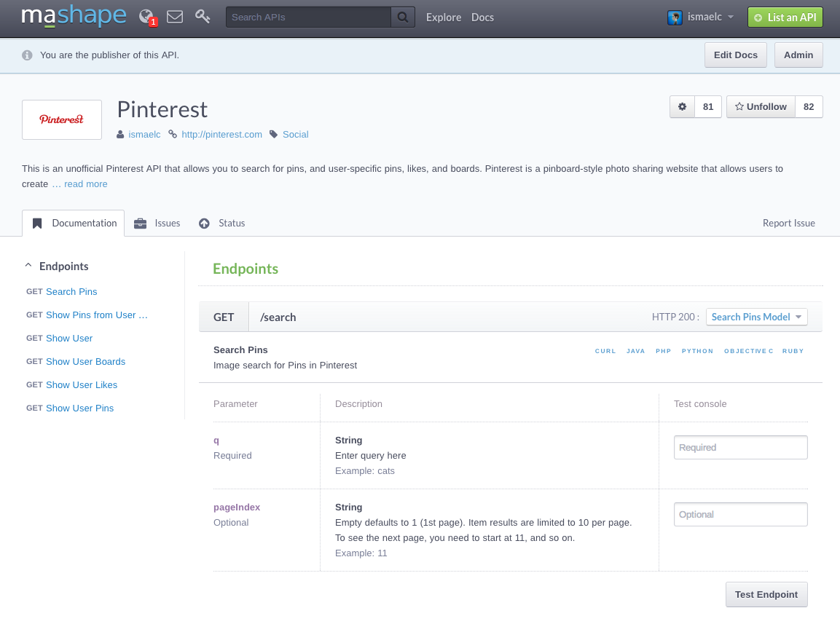Switch to the Status tab
This screenshot has height=632, width=840.
point(221,224)
